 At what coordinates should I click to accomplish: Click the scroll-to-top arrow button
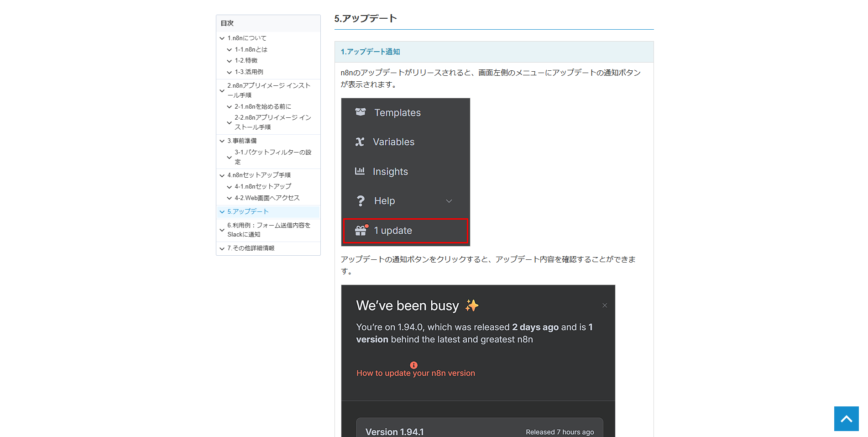[x=846, y=419]
